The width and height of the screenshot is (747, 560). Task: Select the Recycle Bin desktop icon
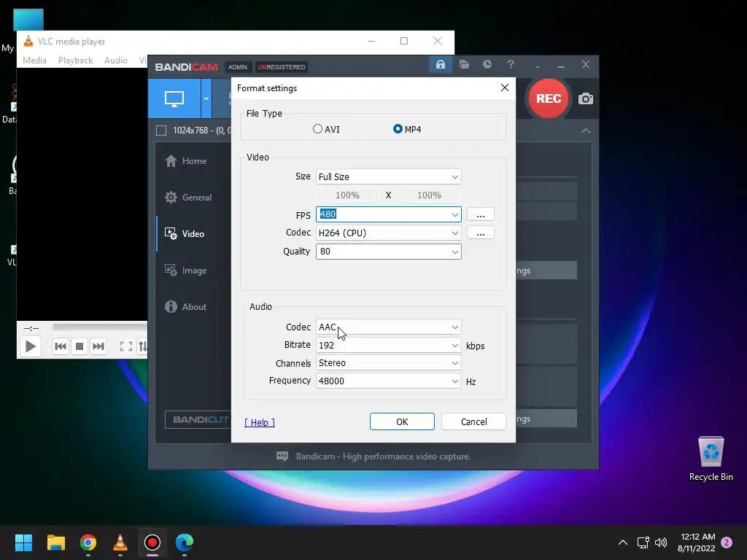(x=711, y=459)
